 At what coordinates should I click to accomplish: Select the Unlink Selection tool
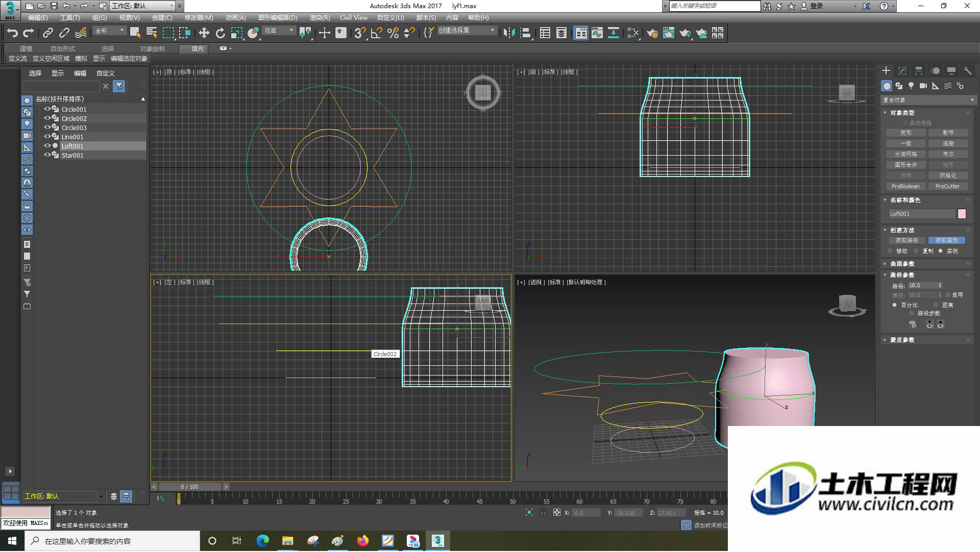pyautogui.click(x=64, y=33)
